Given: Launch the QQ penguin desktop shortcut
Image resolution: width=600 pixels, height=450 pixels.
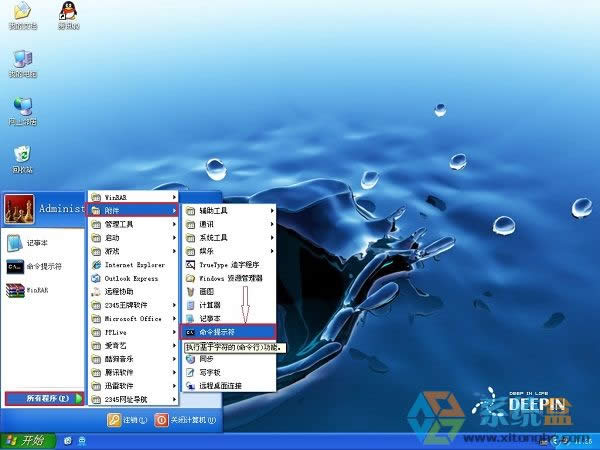Looking at the screenshot, I should (x=67, y=13).
